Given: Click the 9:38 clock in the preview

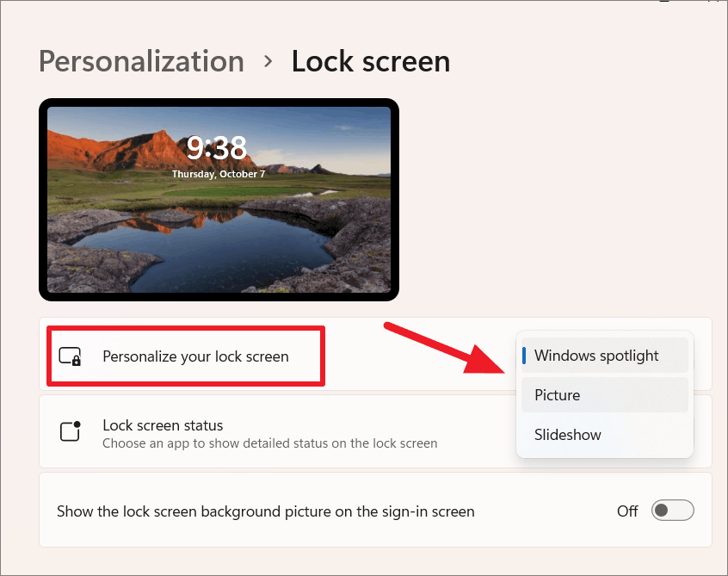Looking at the screenshot, I should click(x=216, y=148).
